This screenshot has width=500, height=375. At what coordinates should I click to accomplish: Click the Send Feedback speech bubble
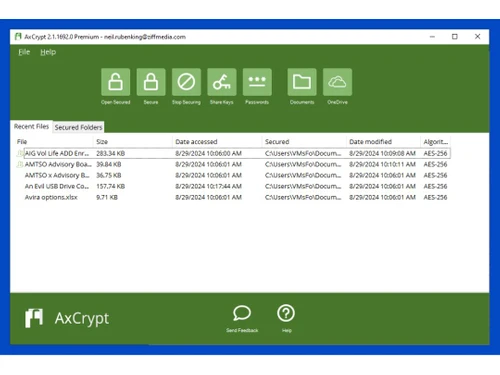pyautogui.click(x=242, y=313)
